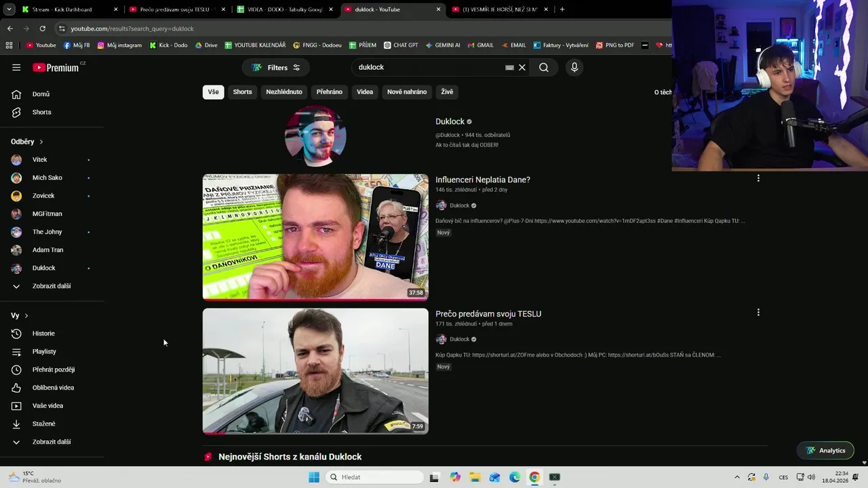Click the Duklock channel name in results
This screenshot has width=868, height=488.
450,121
